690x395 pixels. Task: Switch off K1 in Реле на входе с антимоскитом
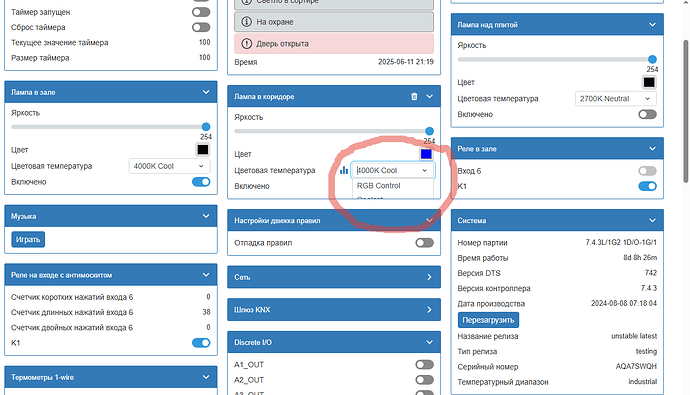[201, 343]
